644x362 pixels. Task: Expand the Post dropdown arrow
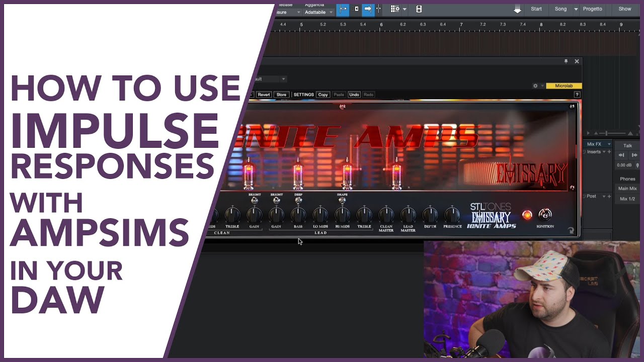[x=604, y=196]
